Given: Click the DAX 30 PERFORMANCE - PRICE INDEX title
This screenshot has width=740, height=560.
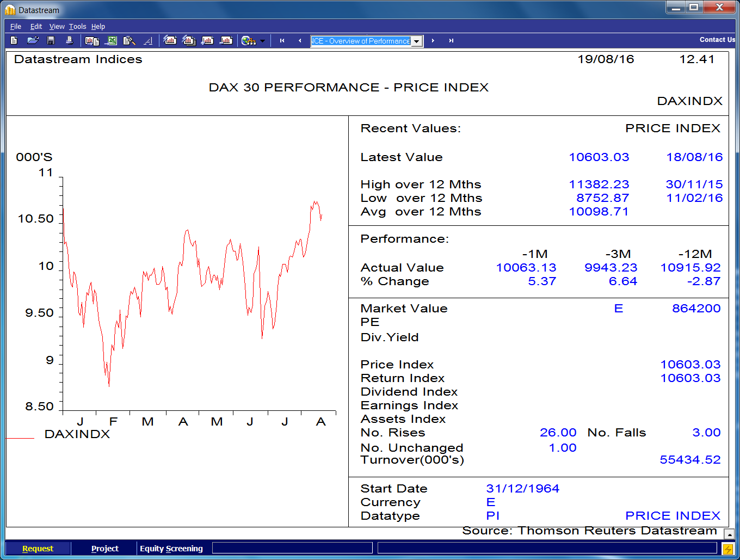Looking at the screenshot, I should [x=349, y=88].
